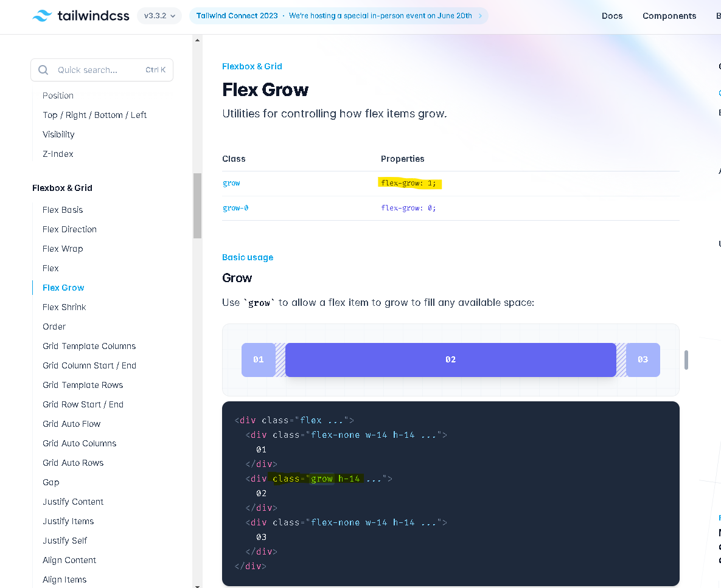Open the Align Content page
Viewport: 721px width, 588px height.
point(69,560)
